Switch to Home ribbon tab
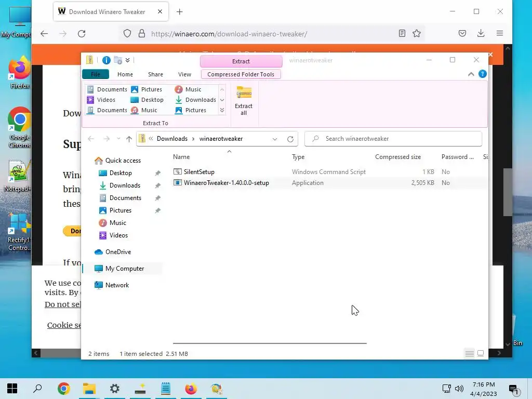The image size is (532, 399). (x=125, y=74)
